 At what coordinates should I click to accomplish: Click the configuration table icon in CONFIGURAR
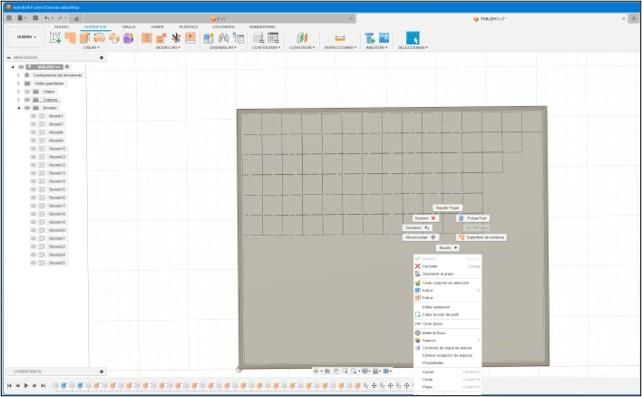273,38
